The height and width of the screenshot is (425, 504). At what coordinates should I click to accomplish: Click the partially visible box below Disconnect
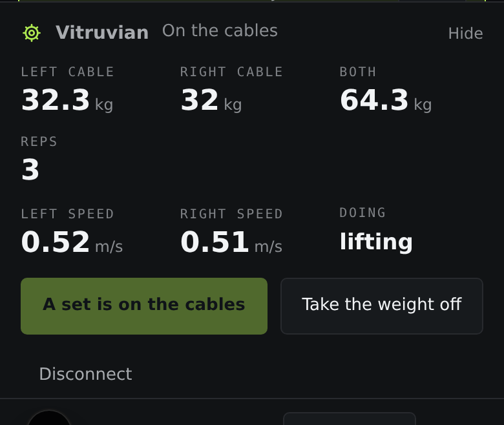[350, 419]
